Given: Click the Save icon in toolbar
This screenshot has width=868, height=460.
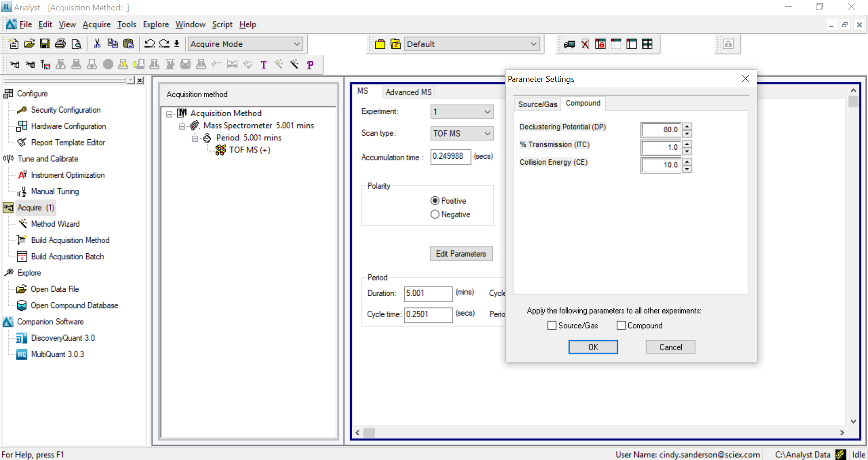Looking at the screenshot, I should [x=45, y=44].
